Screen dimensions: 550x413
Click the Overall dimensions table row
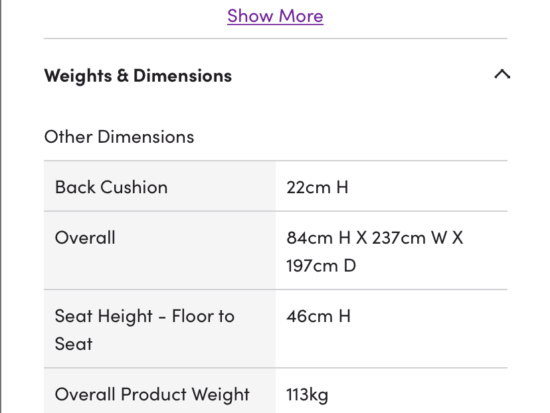276,251
